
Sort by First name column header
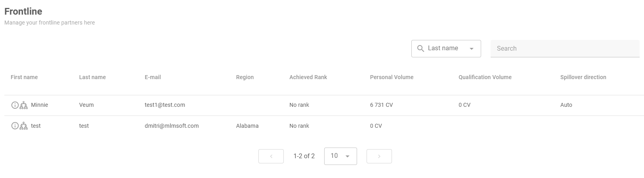coord(24,78)
